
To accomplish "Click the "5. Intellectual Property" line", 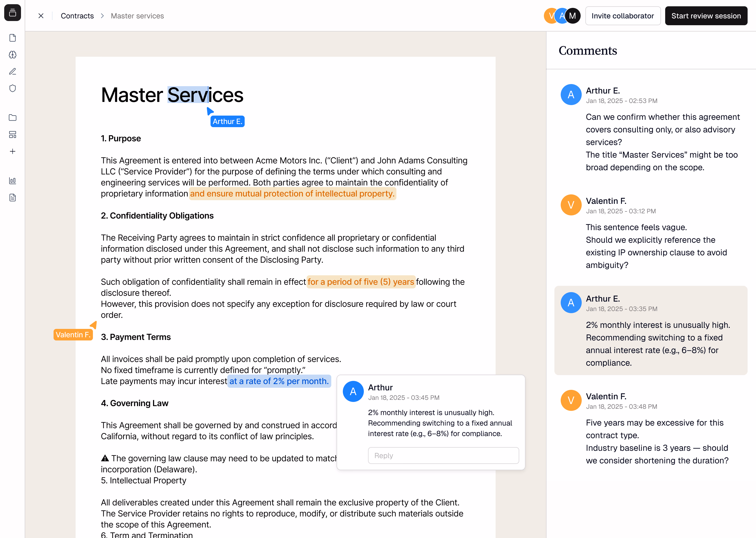I will point(144,480).
